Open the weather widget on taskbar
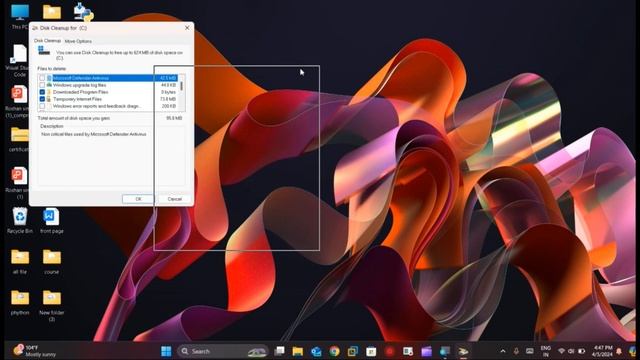This screenshot has width=640, height=360. click(34, 351)
